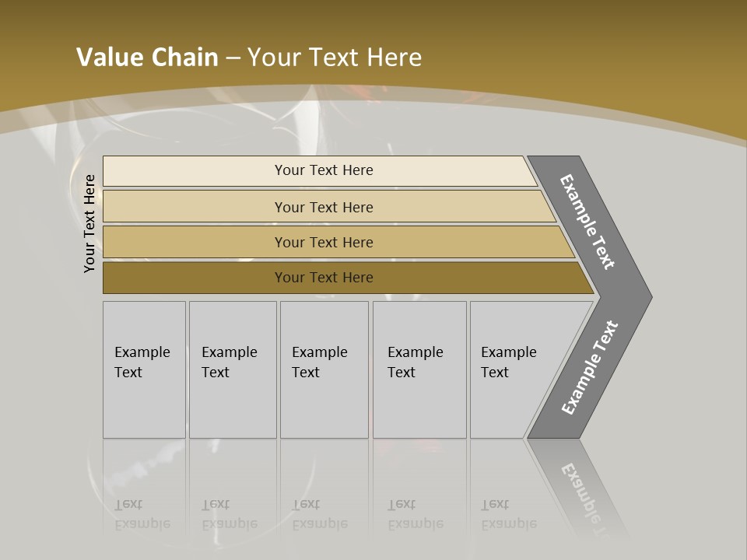Click the lower arrow segment "Example Text"
This screenshot has width=747, height=560.
pyautogui.click(x=589, y=368)
